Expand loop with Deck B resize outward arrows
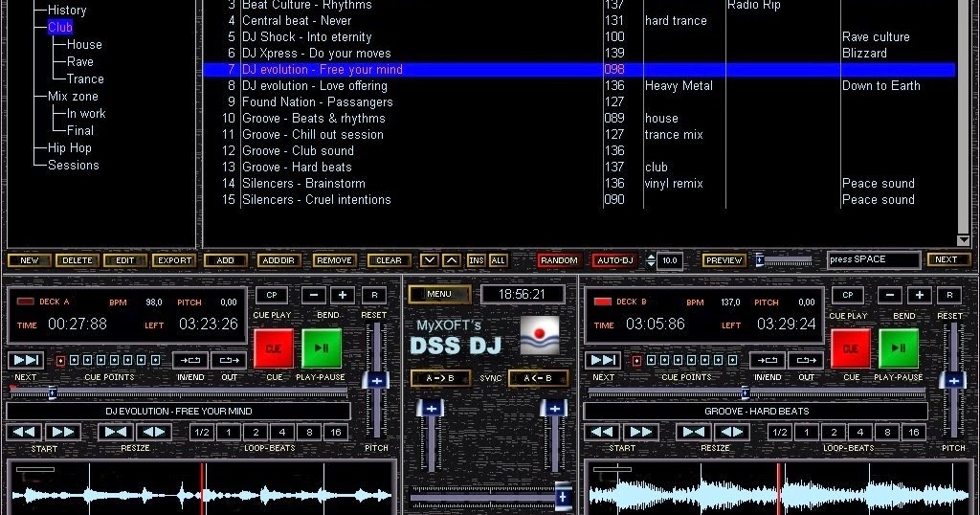The width and height of the screenshot is (980, 515). tap(731, 432)
